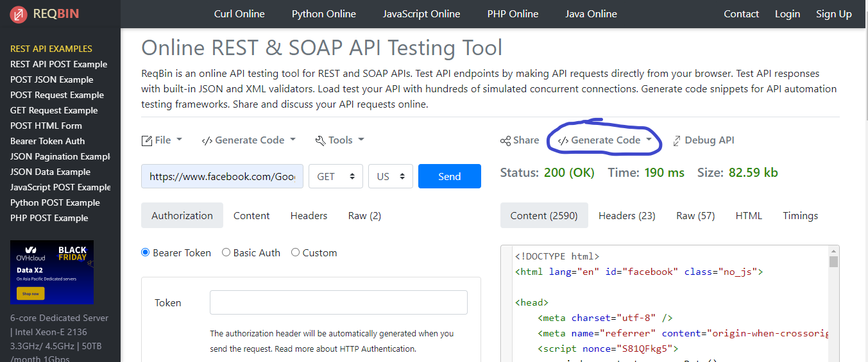868x362 pixels.
Task: Expand the left Generate Code dropdown
Action: (249, 140)
